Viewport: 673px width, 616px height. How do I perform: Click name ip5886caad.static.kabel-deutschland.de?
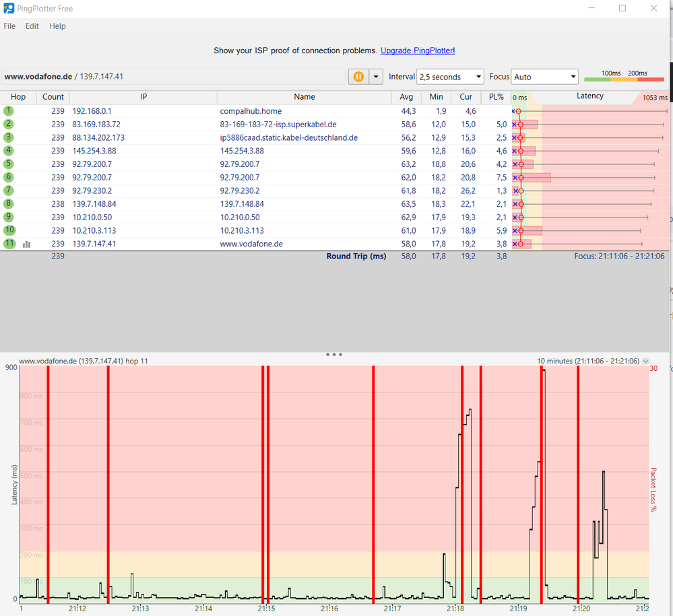pos(289,138)
